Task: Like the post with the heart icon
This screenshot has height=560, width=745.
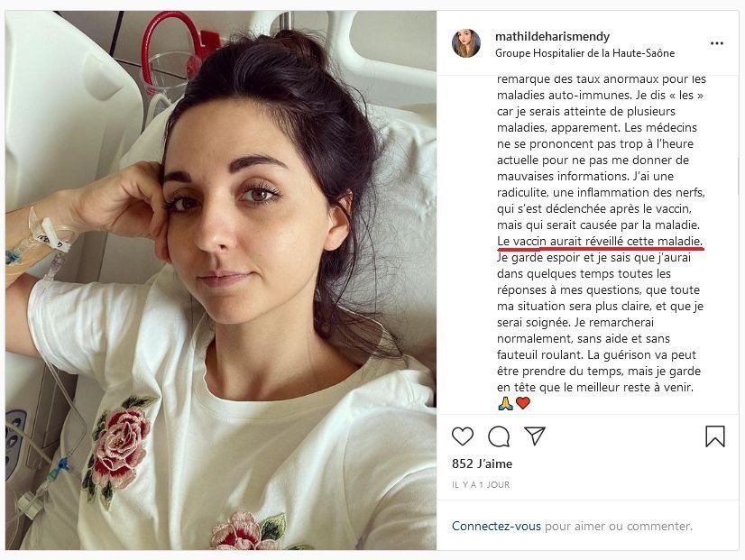Action: pos(463,436)
